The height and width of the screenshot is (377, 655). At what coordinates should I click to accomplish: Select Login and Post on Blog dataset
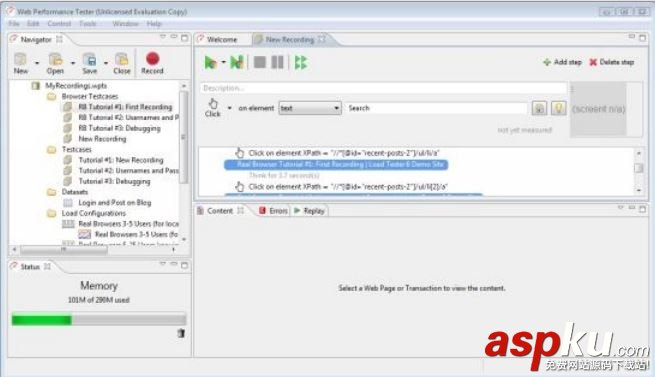coord(115,203)
